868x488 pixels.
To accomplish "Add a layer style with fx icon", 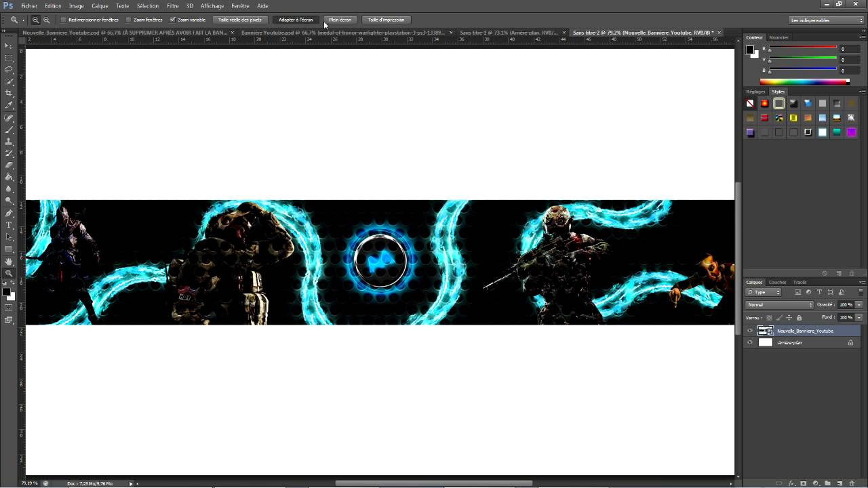I will [791, 483].
